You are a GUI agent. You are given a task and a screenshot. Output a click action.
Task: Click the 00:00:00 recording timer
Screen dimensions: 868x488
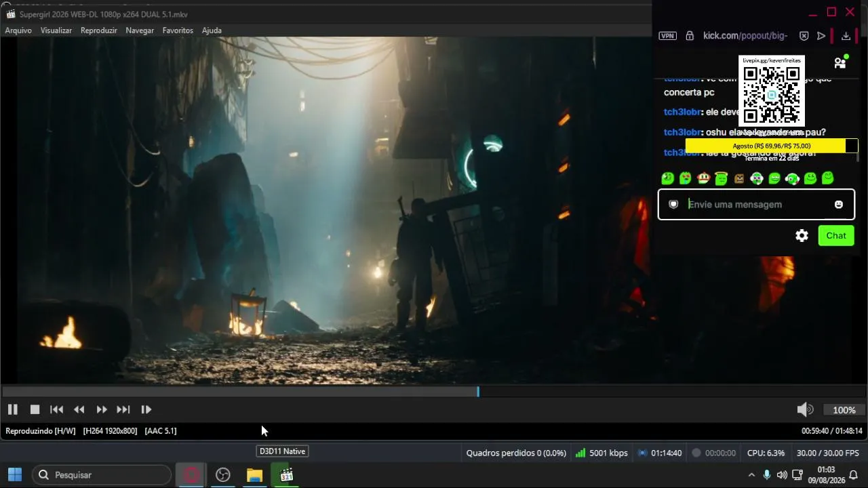(x=720, y=453)
